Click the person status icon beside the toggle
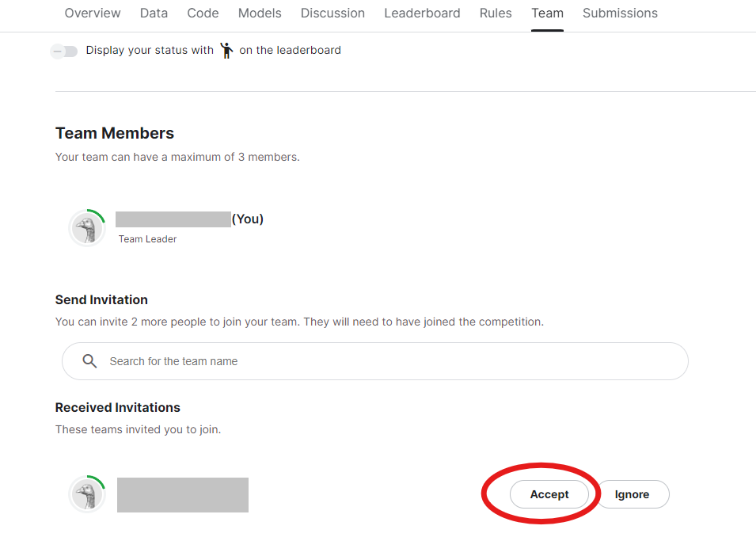The width and height of the screenshot is (756, 560). [226, 50]
